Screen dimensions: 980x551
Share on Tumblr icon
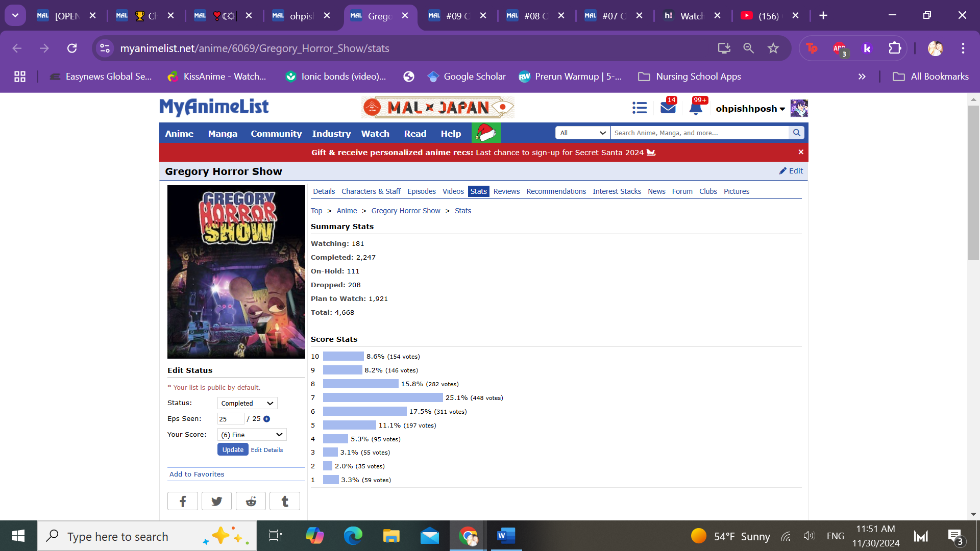(x=285, y=501)
